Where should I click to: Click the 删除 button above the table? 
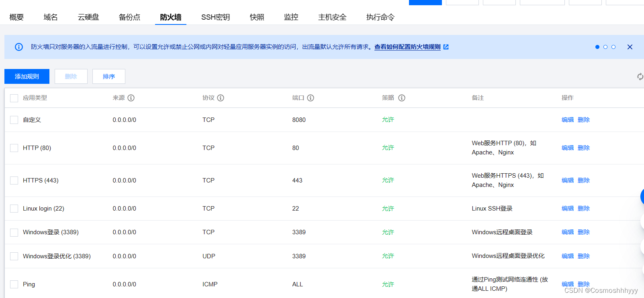click(x=71, y=77)
